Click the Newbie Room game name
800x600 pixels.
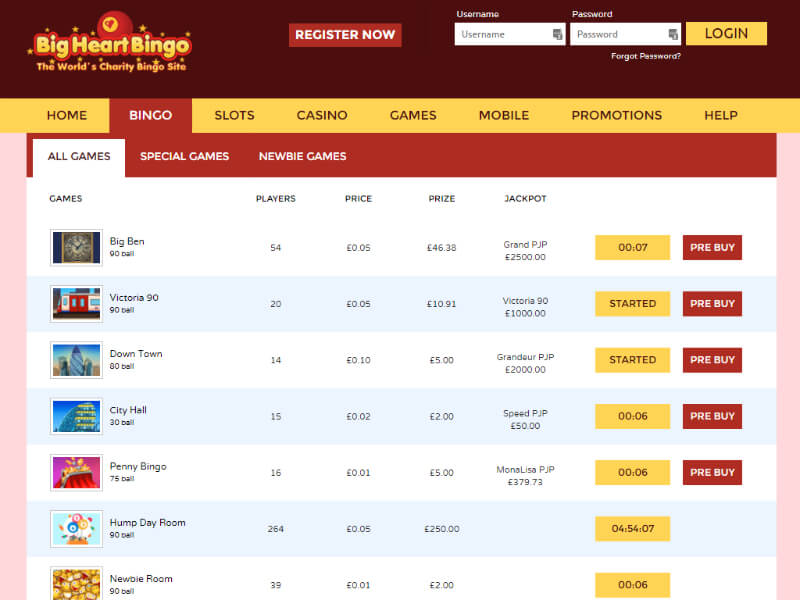(x=141, y=579)
